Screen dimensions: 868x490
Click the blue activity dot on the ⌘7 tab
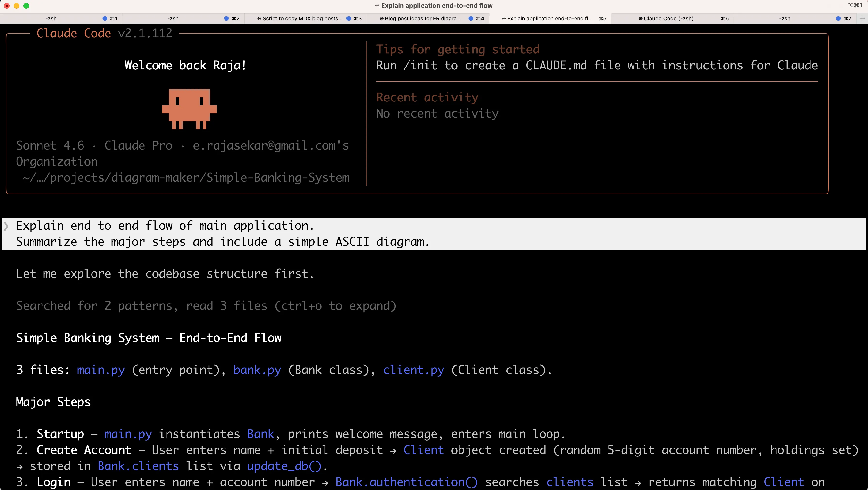pos(839,18)
